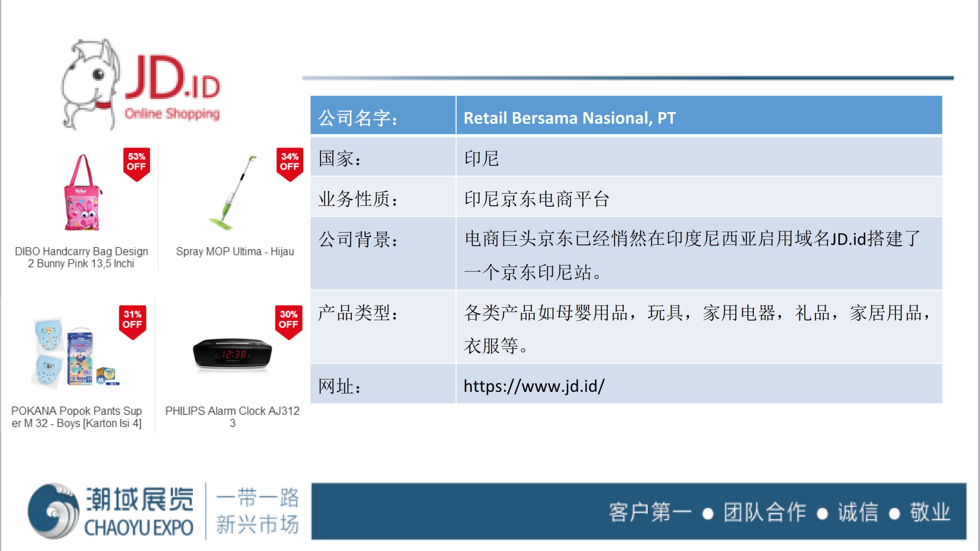Select the 业务性质 row label
The width and height of the screenshot is (980, 551).
click(358, 199)
